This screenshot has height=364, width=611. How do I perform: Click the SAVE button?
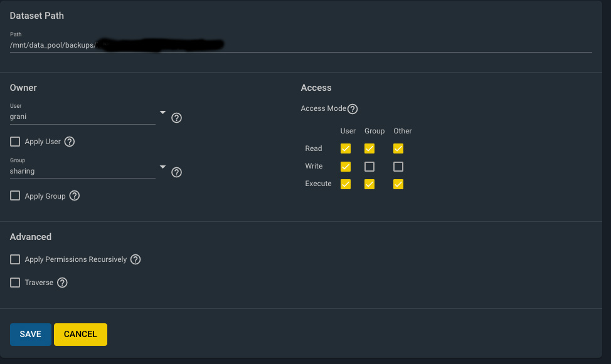pos(30,335)
